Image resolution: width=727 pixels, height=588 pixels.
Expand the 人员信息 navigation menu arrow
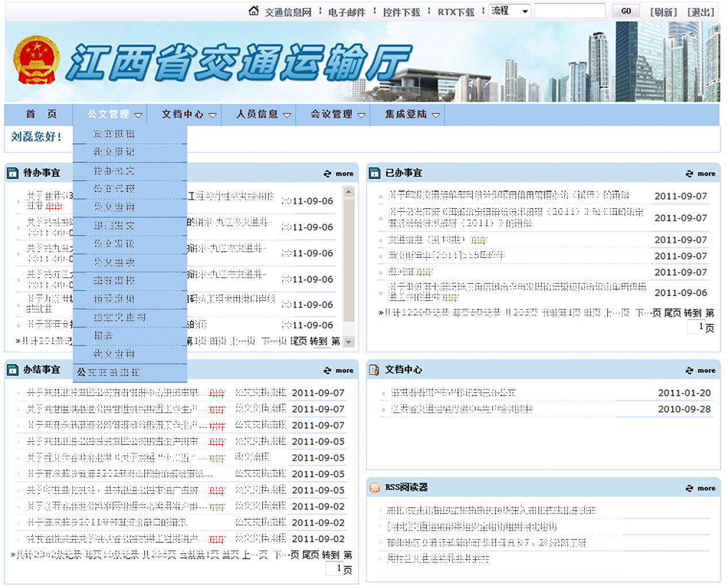[287, 115]
